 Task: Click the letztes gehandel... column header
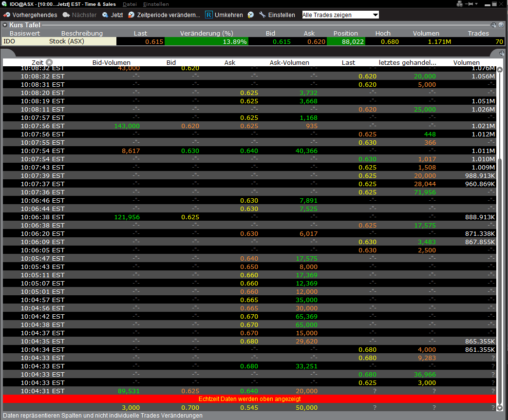point(407,62)
